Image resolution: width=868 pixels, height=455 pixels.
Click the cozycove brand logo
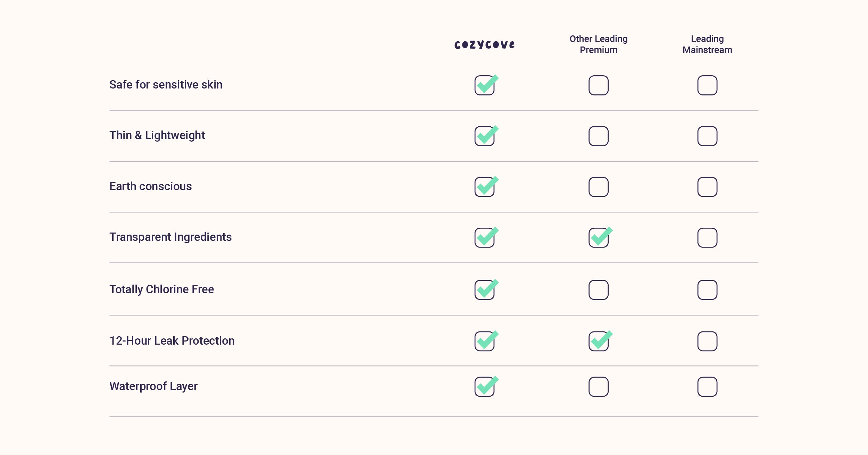point(484,44)
